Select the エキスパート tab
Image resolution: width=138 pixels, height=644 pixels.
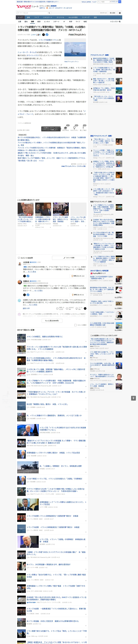click(x=48, y=17)
